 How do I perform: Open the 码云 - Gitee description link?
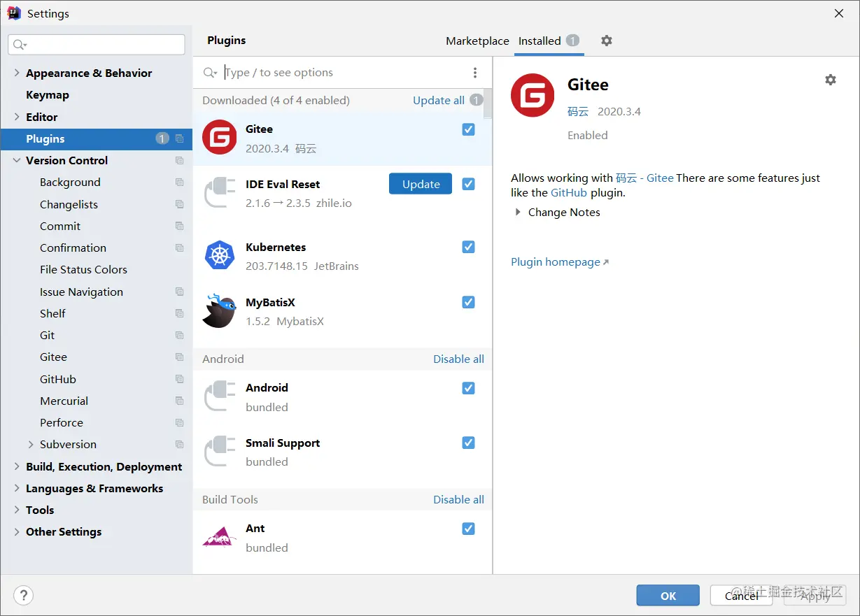coord(644,178)
